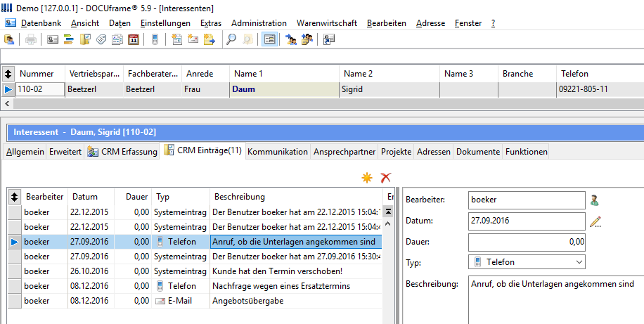Click the price tag icon
Viewport: 644px width, 324px height.
tap(101, 40)
